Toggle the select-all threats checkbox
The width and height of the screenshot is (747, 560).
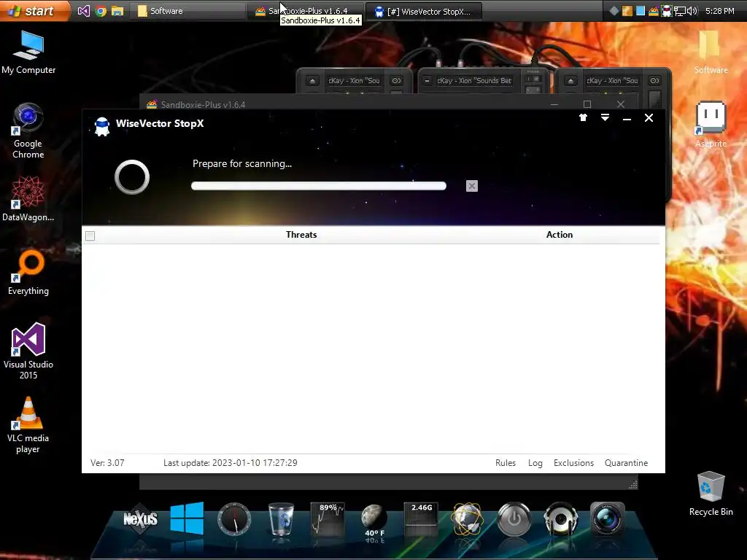tap(90, 236)
